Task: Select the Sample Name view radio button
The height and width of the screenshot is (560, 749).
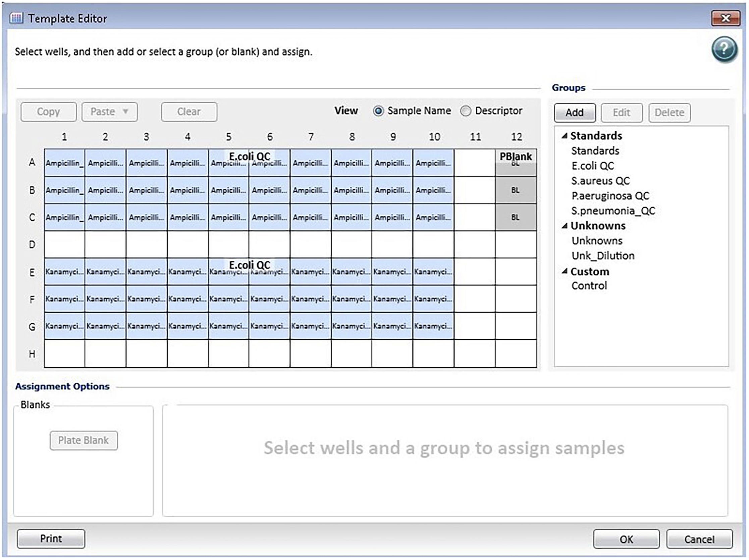Action: [378, 111]
